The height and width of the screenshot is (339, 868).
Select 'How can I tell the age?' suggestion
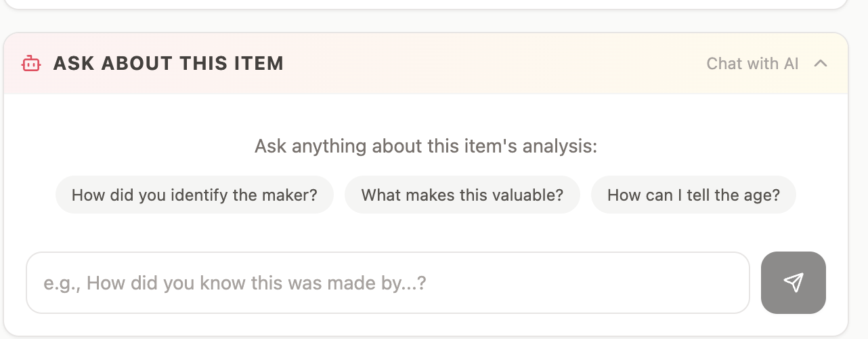(x=693, y=195)
